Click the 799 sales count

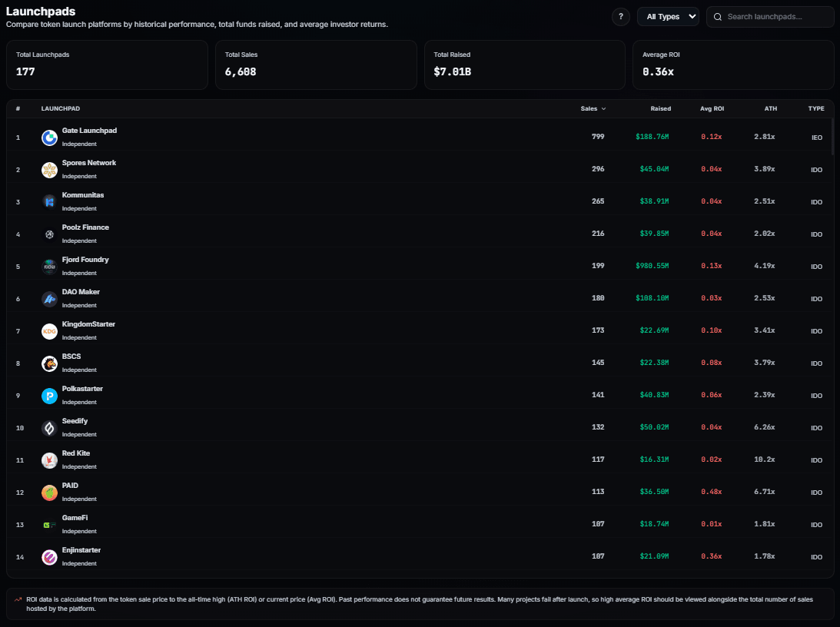598,137
